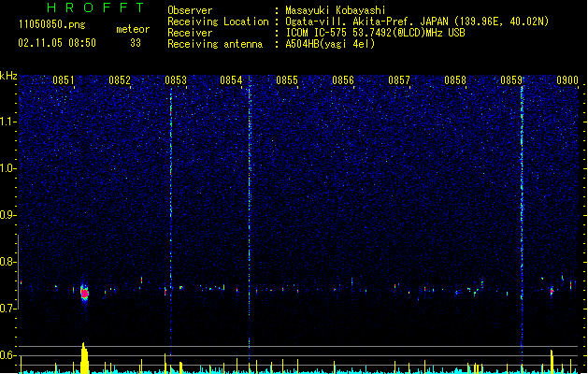Click the 1.1 kHz axis label
The image size is (588, 374).
7,122
